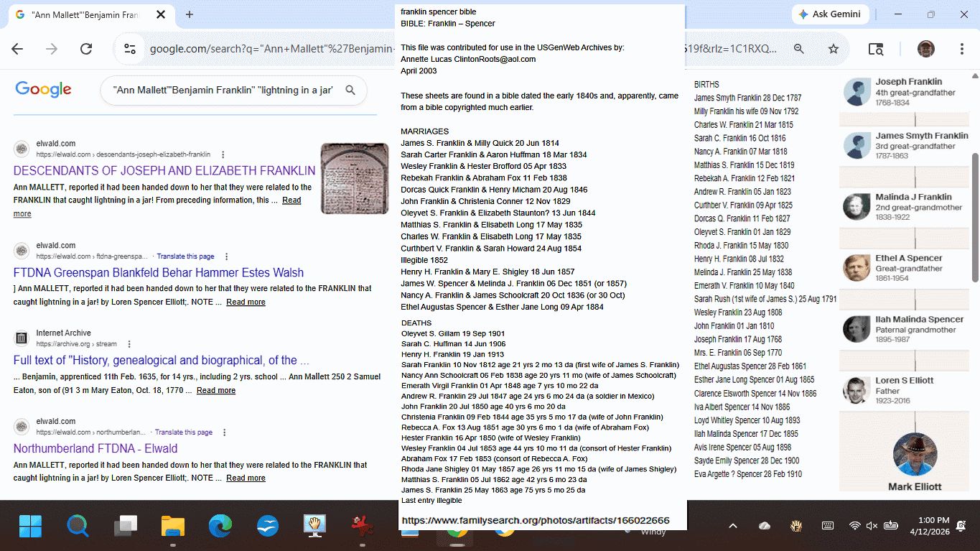Show hidden system tray icons
Viewport: 980px width, 551px height.
[732, 526]
